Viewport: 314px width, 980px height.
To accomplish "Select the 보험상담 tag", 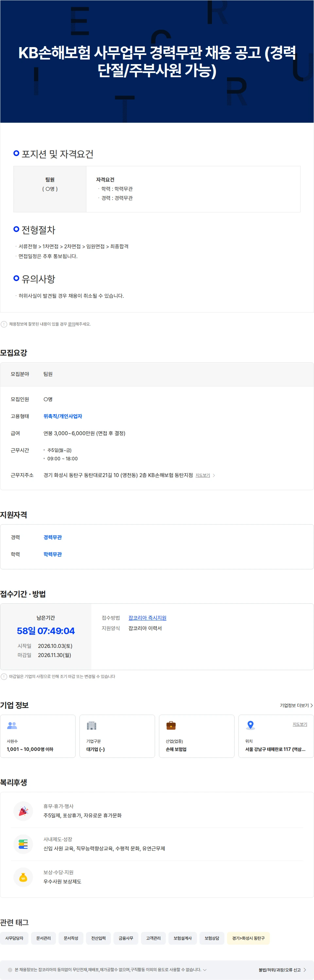I will pos(212,938).
